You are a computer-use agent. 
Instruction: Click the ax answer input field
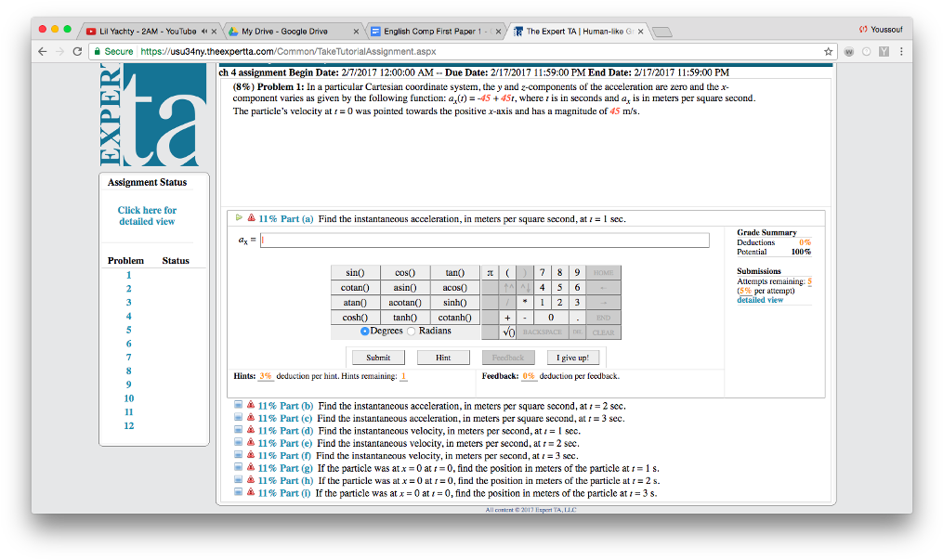484,241
